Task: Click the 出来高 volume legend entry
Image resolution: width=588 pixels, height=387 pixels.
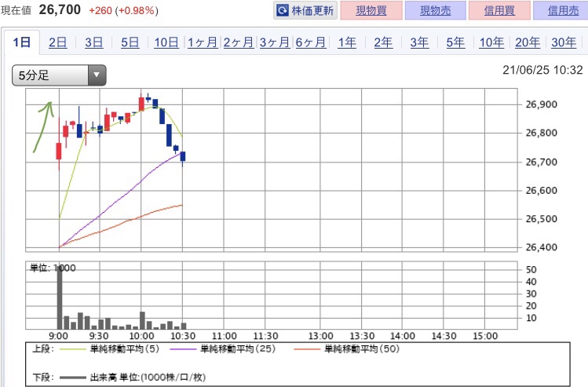Action: click(133, 378)
